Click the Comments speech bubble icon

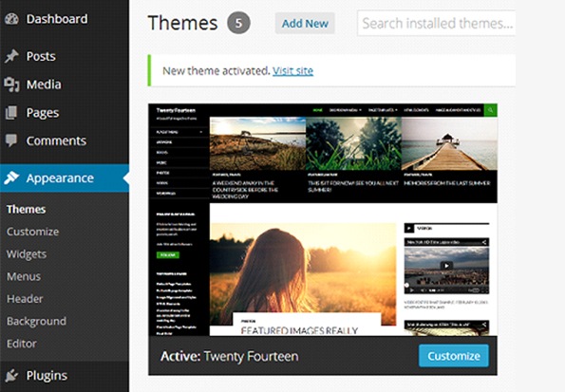[x=11, y=140]
